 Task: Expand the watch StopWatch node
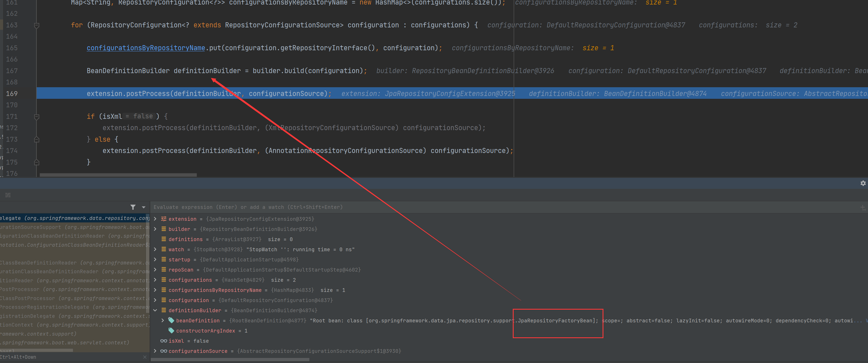point(155,250)
